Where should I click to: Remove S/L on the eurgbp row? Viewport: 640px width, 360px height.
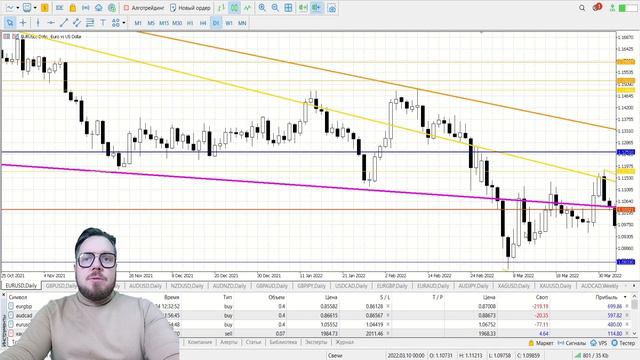coord(388,306)
